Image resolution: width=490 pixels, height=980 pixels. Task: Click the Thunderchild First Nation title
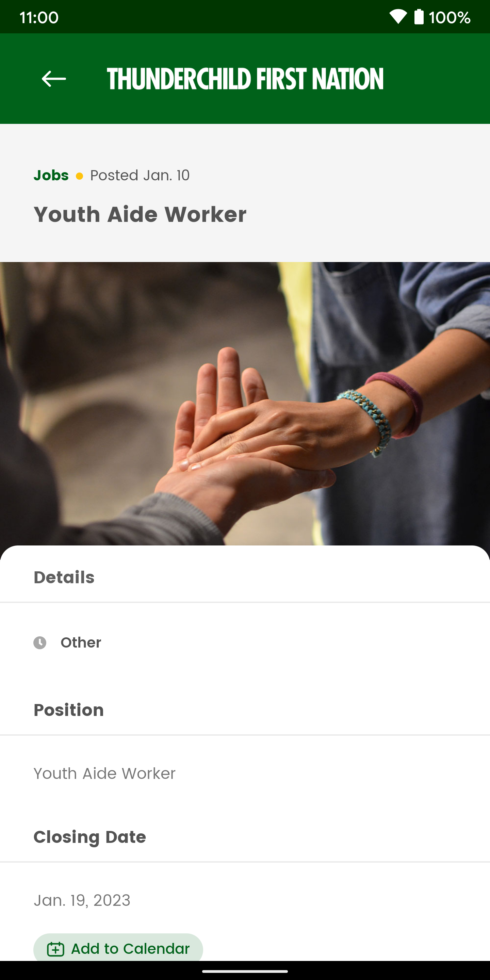[245, 79]
